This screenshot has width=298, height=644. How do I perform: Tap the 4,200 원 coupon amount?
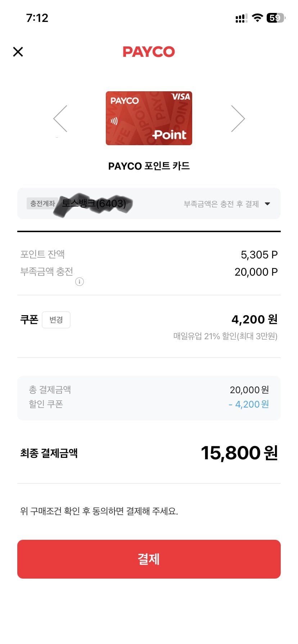coord(254,319)
